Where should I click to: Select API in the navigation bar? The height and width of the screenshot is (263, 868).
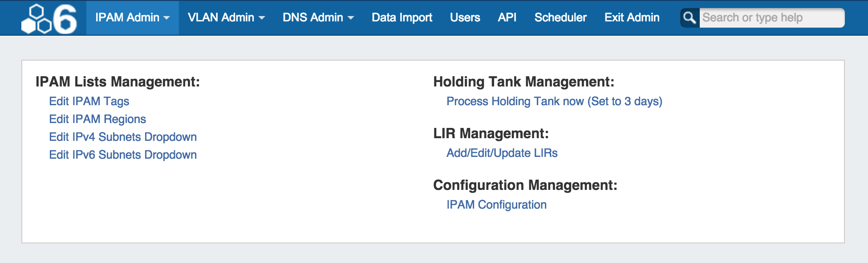tap(507, 18)
